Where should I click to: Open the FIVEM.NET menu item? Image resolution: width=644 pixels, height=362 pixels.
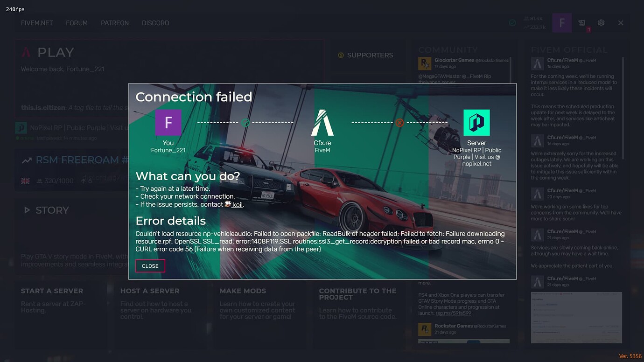[37, 23]
